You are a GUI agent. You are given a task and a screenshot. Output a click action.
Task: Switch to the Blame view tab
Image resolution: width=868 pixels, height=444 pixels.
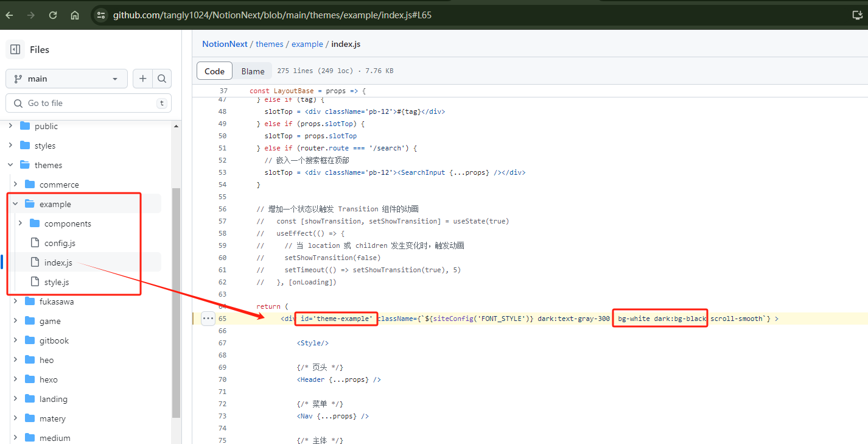[x=253, y=71]
